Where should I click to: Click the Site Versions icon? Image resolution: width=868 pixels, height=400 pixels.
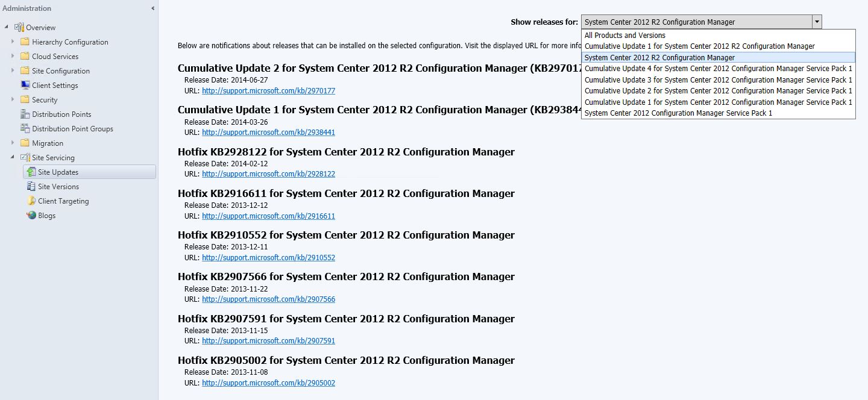point(31,186)
